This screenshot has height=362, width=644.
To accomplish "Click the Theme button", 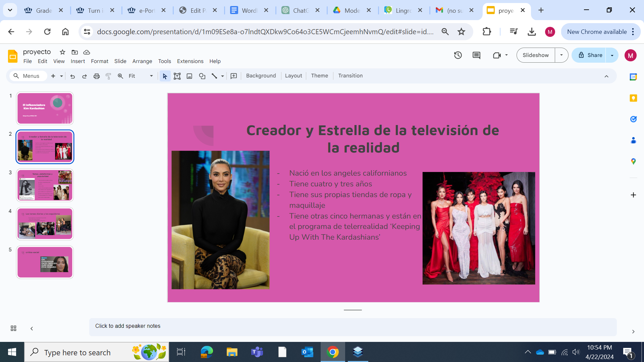I will tap(319, 76).
